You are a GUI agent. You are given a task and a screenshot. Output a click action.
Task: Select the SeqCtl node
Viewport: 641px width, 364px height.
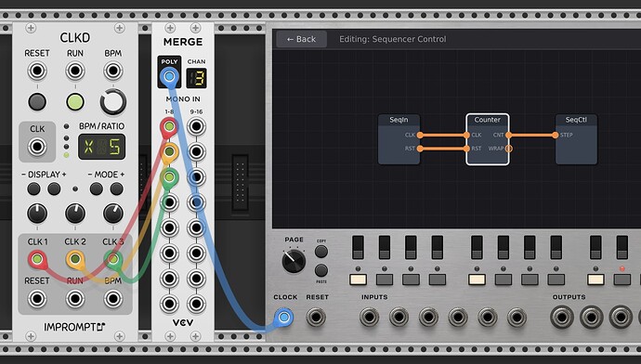point(576,139)
